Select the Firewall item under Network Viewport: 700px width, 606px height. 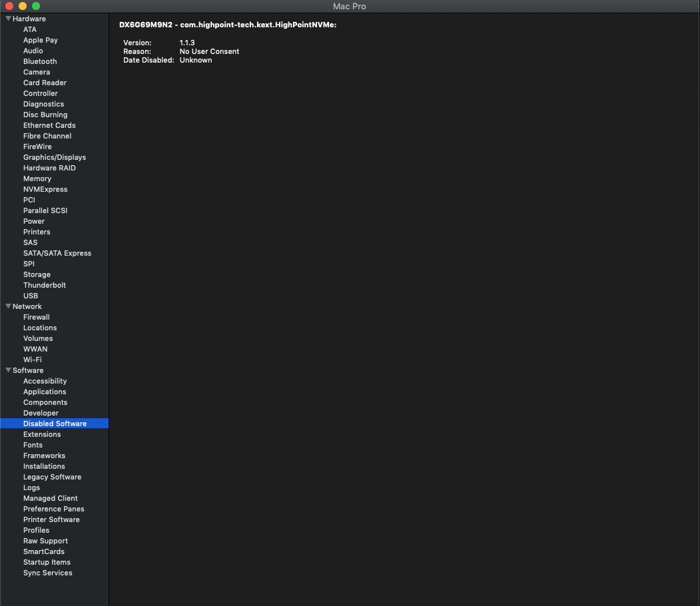37,317
